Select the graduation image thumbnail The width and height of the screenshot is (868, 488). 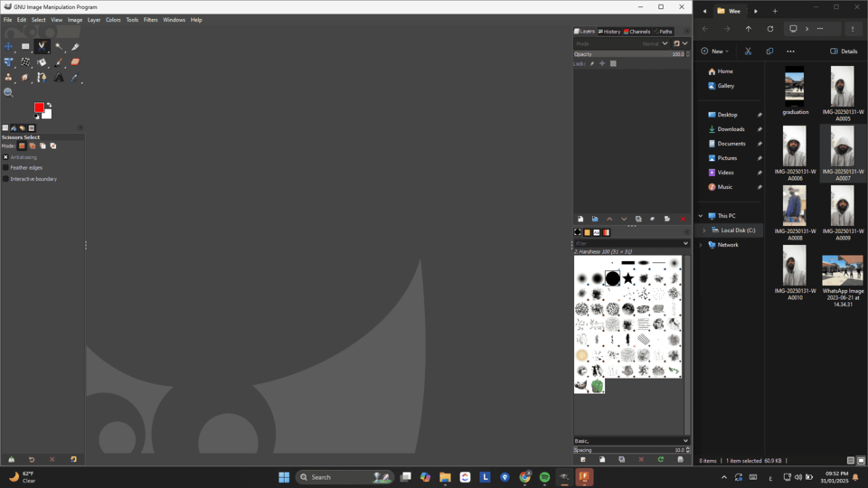(x=795, y=87)
